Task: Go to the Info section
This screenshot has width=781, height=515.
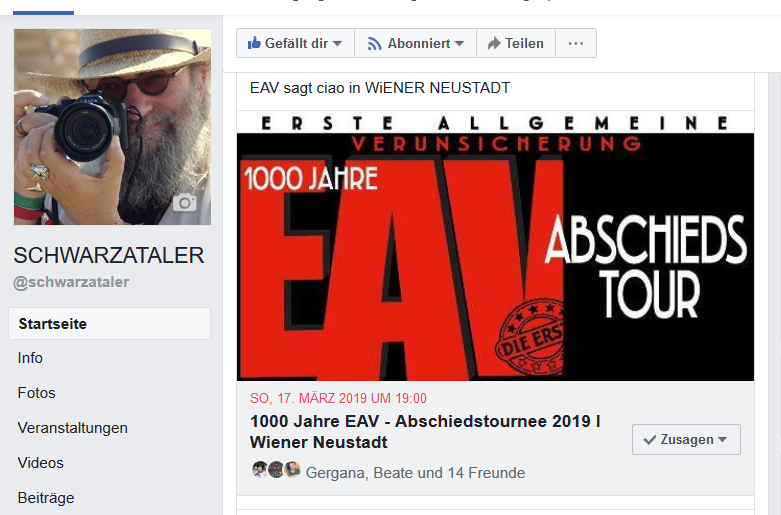Action: (x=30, y=358)
